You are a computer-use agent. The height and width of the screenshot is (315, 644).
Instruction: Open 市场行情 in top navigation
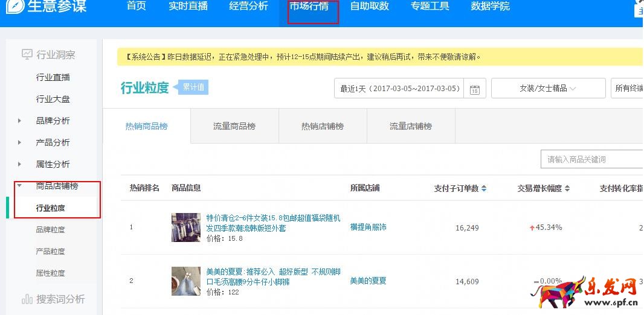pyautogui.click(x=309, y=7)
